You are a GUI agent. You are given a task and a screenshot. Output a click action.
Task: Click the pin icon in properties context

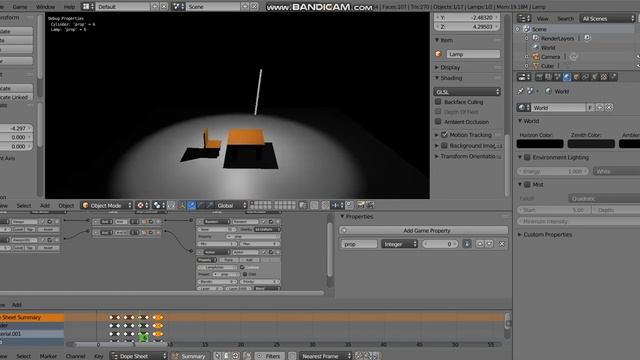pos(521,91)
